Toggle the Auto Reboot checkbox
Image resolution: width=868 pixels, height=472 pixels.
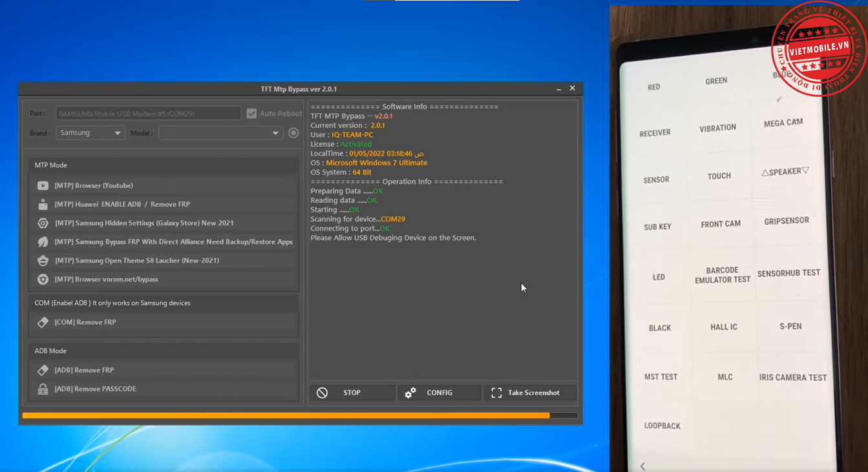[251, 114]
